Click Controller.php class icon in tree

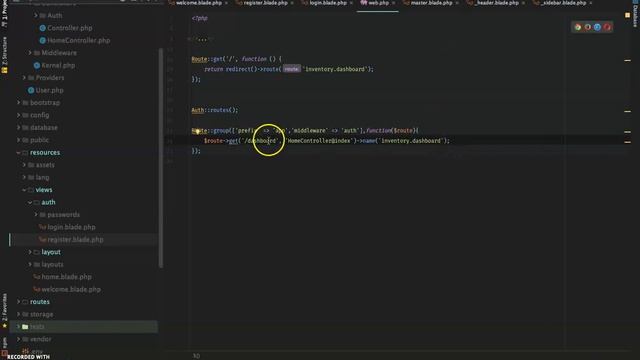42,28
